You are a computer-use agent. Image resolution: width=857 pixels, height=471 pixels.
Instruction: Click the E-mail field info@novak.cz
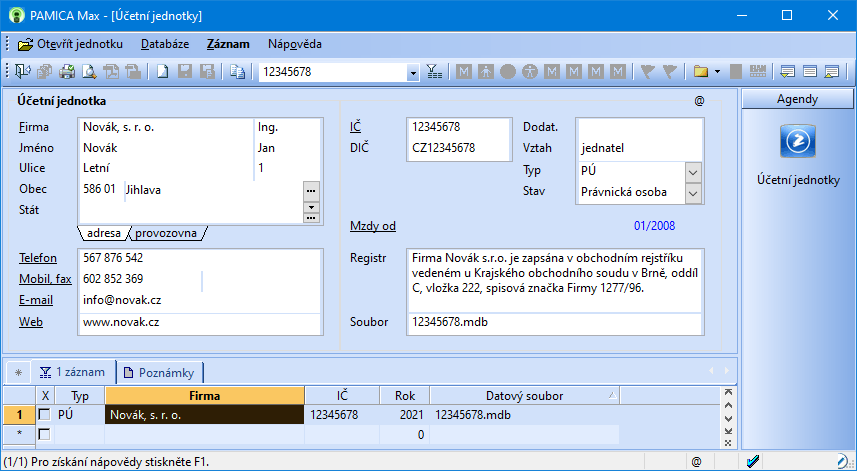tap(199, 300)
